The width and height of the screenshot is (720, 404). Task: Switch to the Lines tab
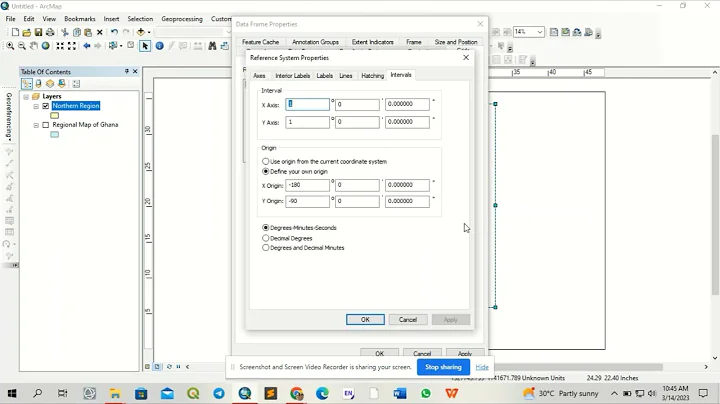(x=346, y=75)
